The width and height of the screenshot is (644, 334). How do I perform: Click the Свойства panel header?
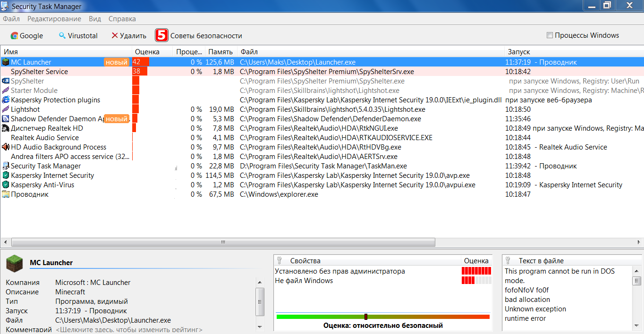point(367,260)
